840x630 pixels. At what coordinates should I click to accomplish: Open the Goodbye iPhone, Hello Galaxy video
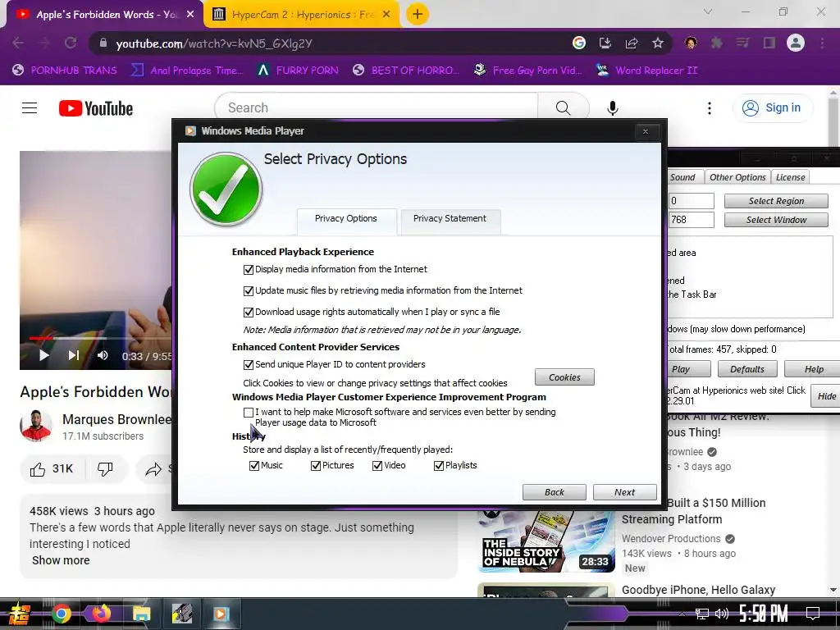(698, 590)
